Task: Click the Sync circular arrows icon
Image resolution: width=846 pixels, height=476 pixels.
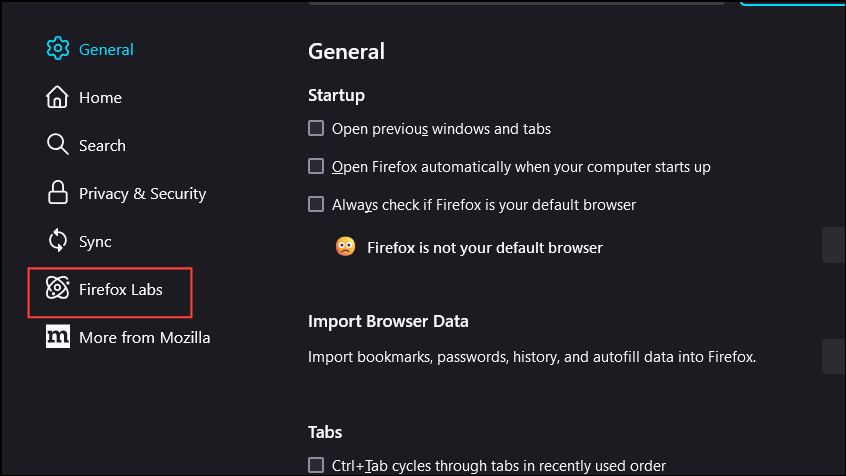Action: (x=57, y=241)
